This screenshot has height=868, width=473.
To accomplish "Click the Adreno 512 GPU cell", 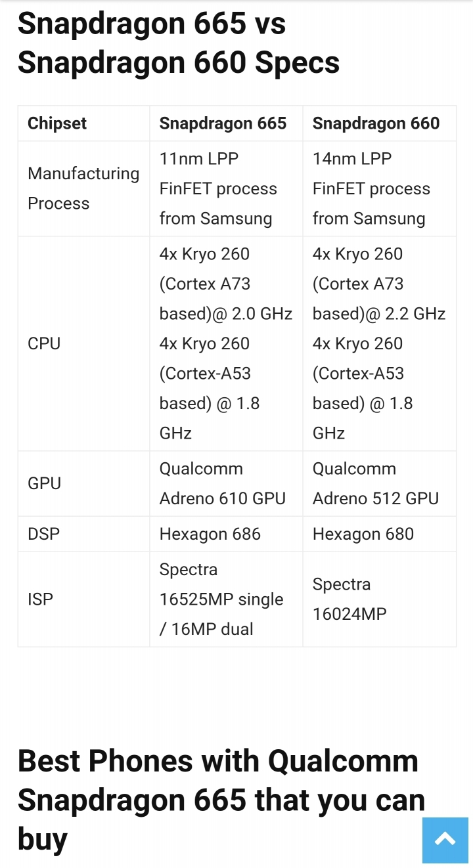I will click(379, 483).
